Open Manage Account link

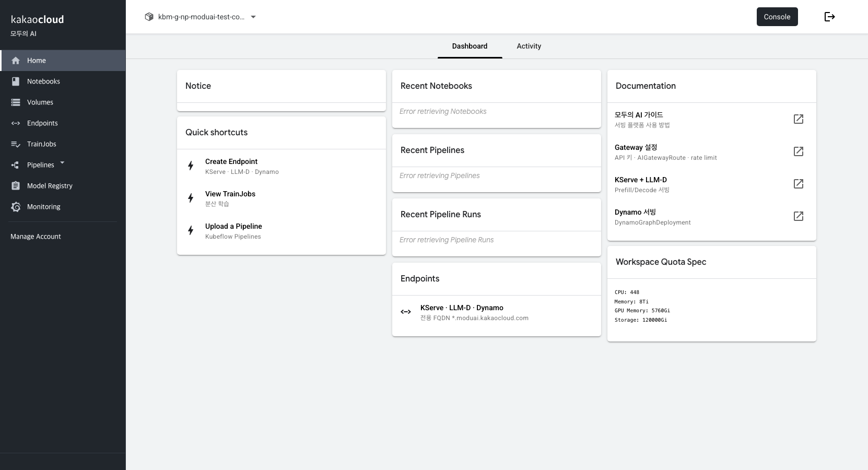36,237
